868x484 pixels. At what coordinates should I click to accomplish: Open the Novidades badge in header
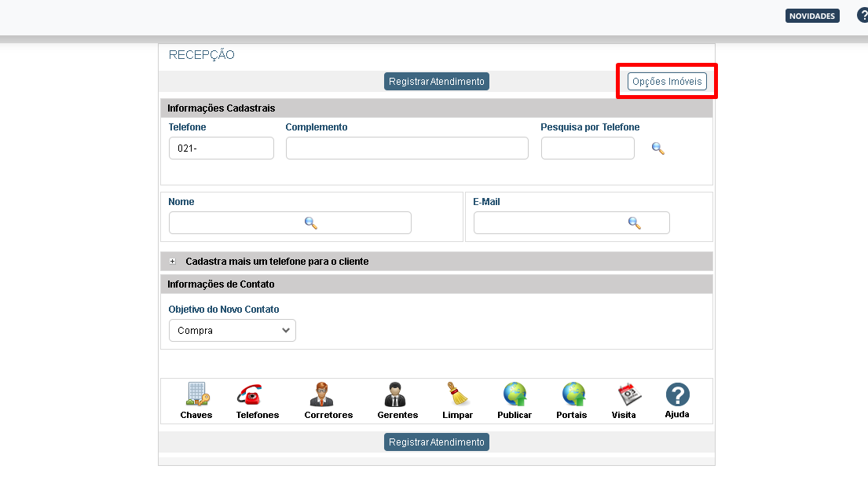pos(812,16)
